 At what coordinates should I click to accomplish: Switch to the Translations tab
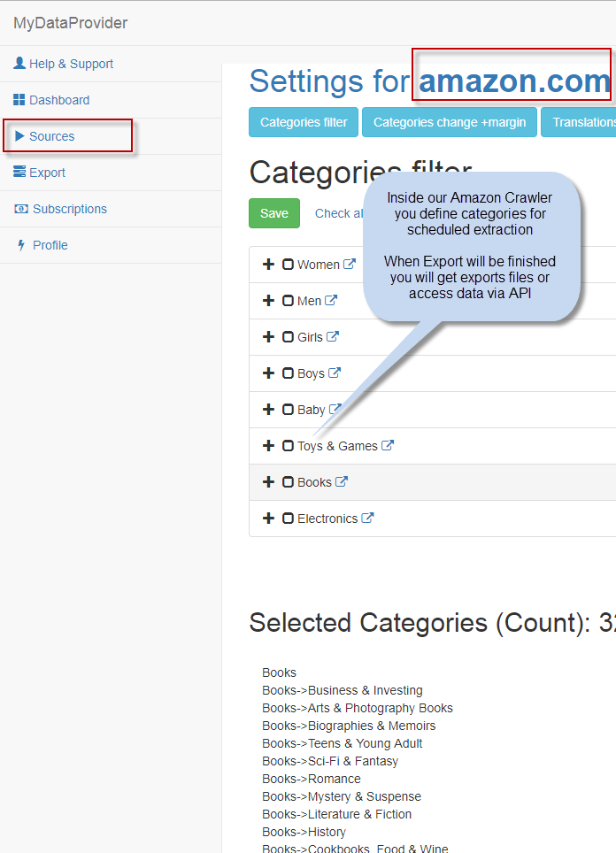pyautogui.click(x=579, y=122)
